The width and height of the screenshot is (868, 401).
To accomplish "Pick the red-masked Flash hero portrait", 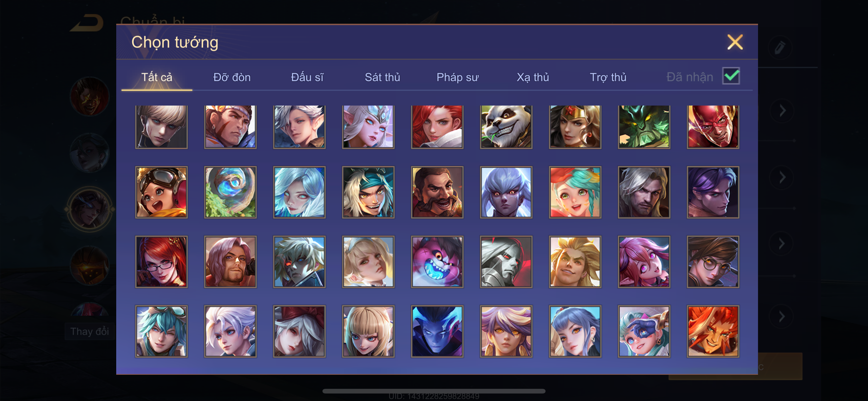I will click(713, 126).
